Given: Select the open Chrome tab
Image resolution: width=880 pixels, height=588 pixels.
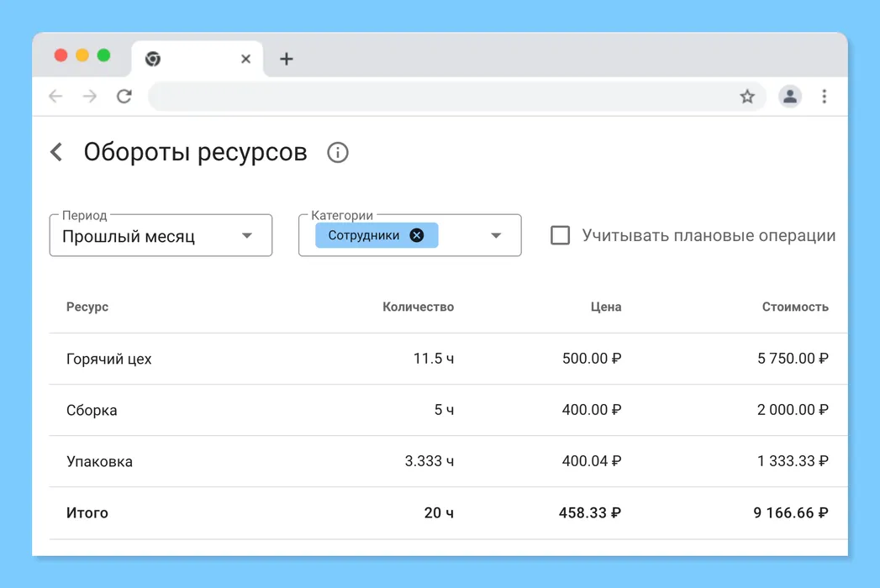Looking at the screenshot, I should pos(197,59).
